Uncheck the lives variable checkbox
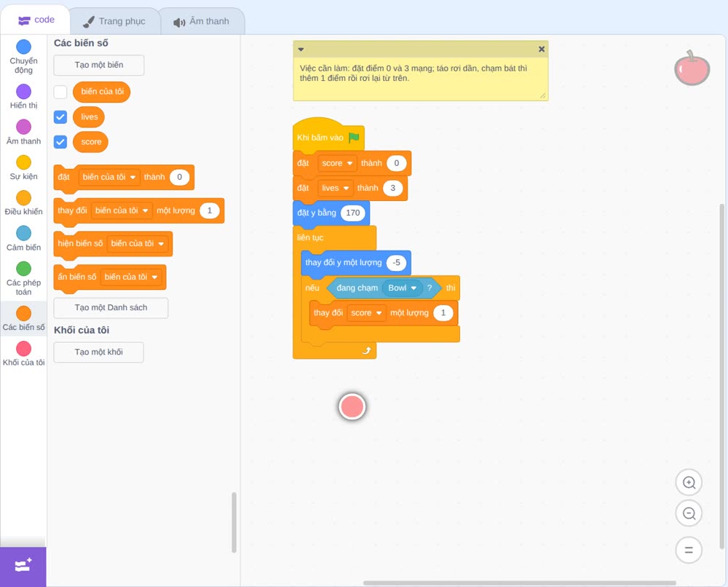Image resolution: width=728 pixels, height=587 pixels. click(60, 117)
